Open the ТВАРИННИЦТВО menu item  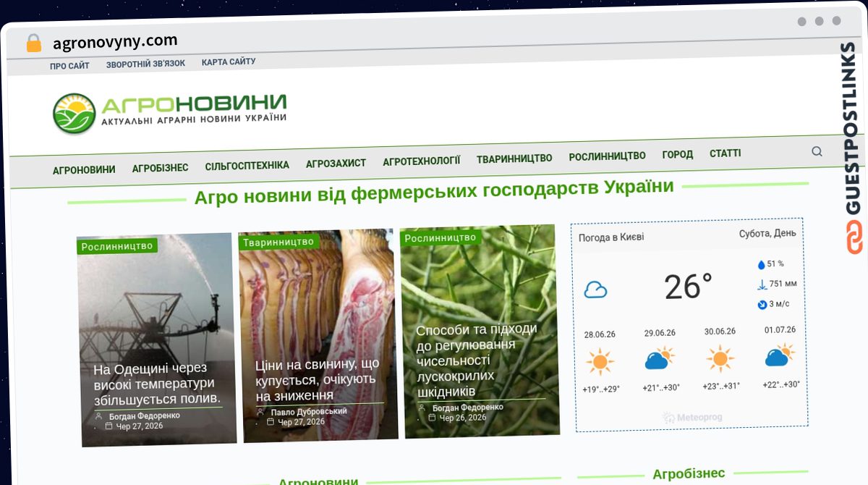coord(514,159)
